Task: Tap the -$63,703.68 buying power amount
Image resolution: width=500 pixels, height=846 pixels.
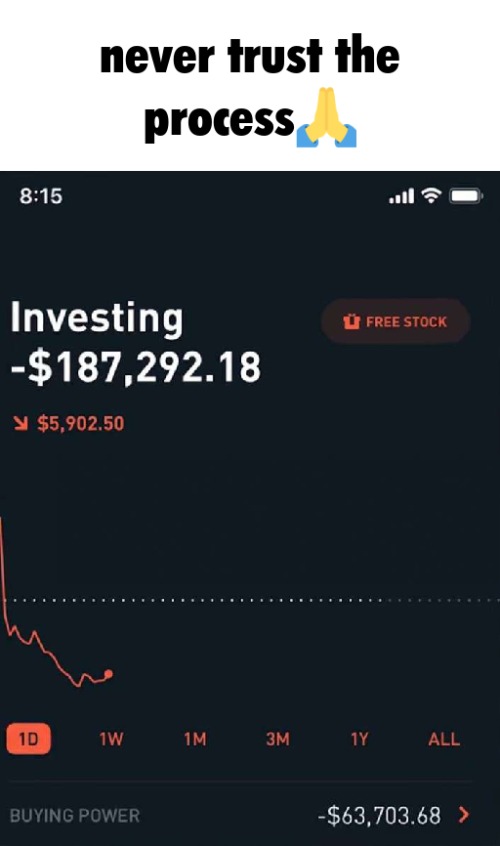Action: click(379, 815)
